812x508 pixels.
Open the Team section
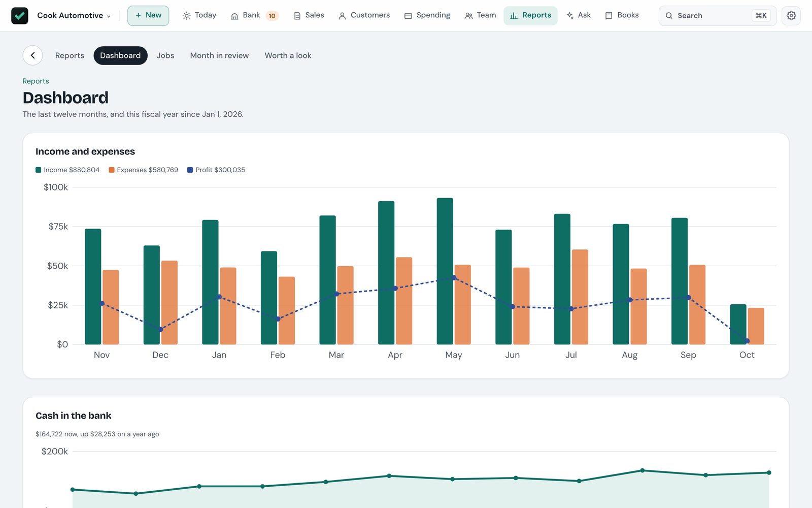[x=480, y=16]
